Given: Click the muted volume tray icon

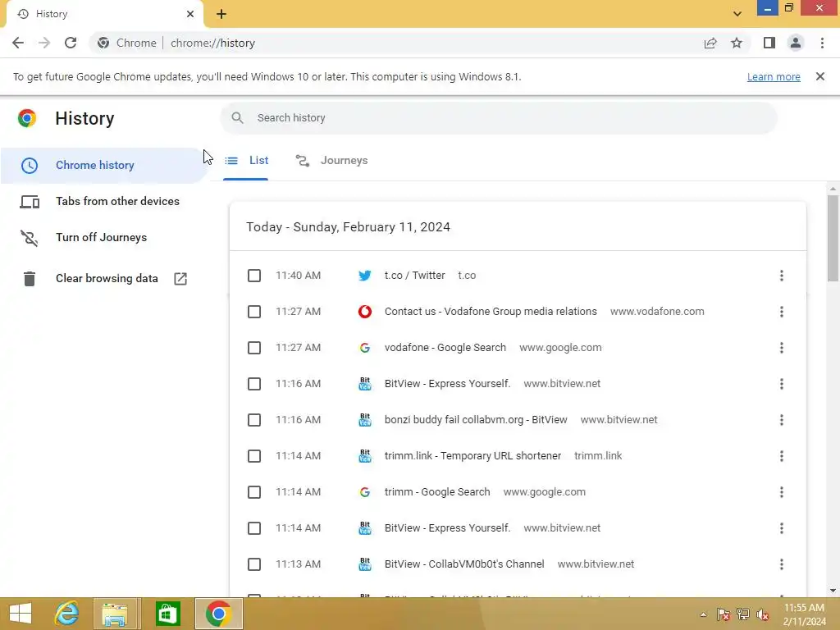Looking at the screenshot, I should 763,614.
